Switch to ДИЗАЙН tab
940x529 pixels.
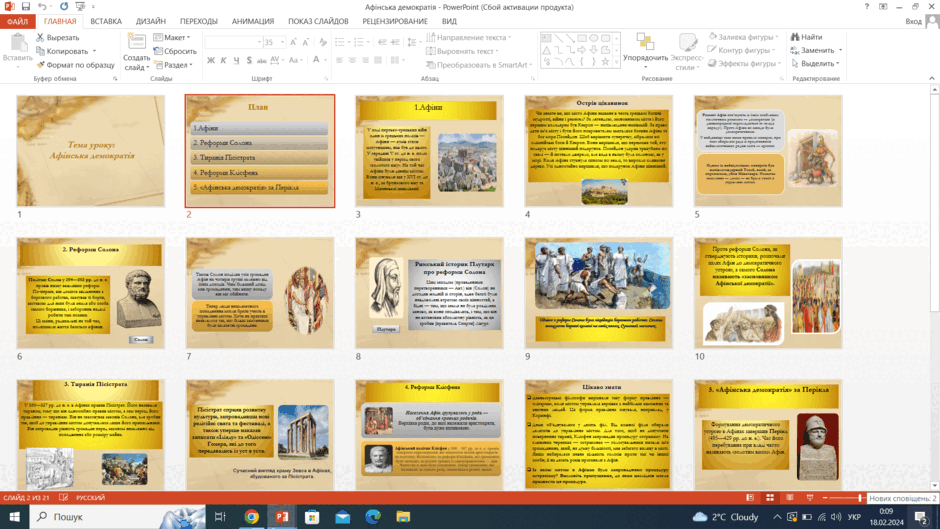tap(150, 21)
